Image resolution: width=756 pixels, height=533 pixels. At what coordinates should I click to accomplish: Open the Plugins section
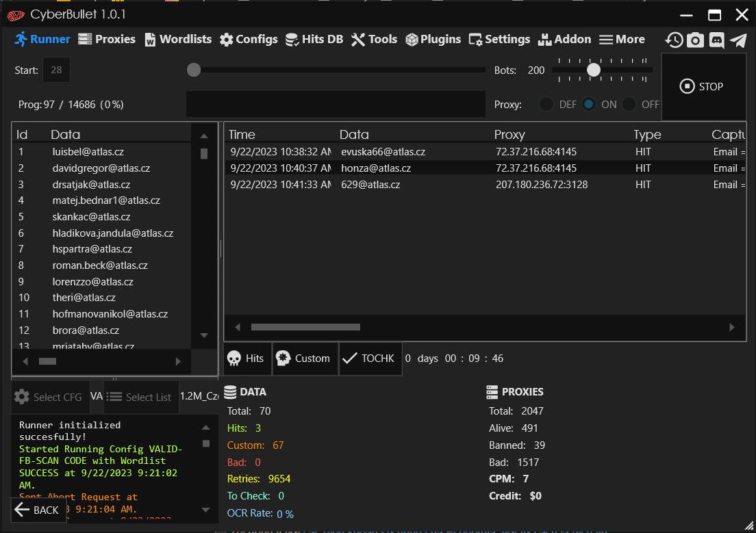433,39
